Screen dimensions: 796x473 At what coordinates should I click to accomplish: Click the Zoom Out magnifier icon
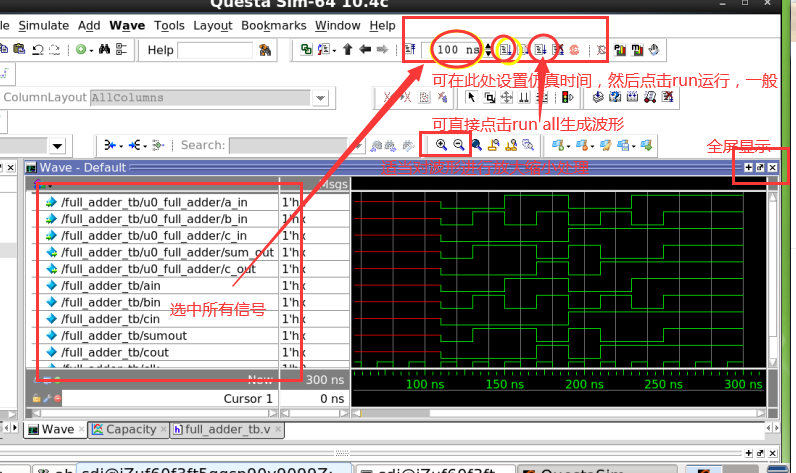[x=458, y=145]
